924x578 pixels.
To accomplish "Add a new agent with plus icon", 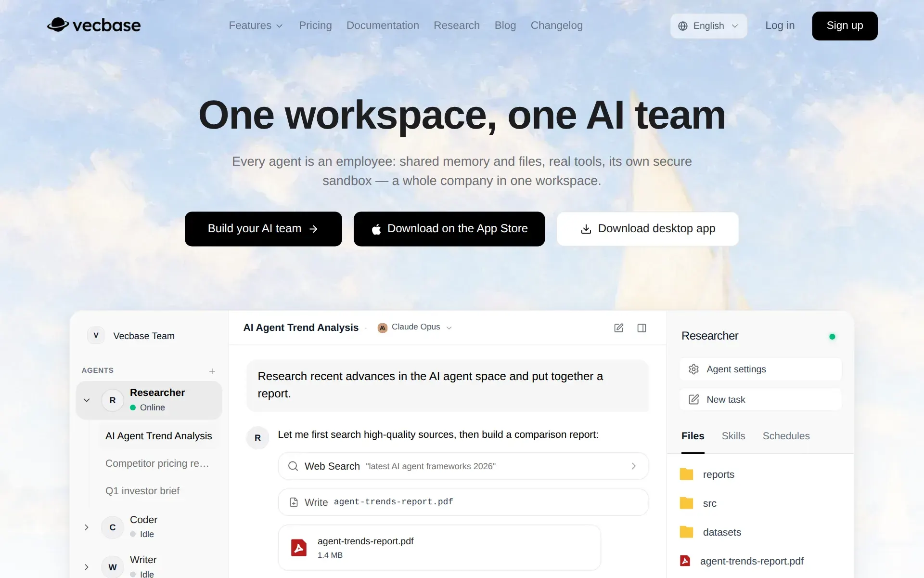I will tap(212, 371).
